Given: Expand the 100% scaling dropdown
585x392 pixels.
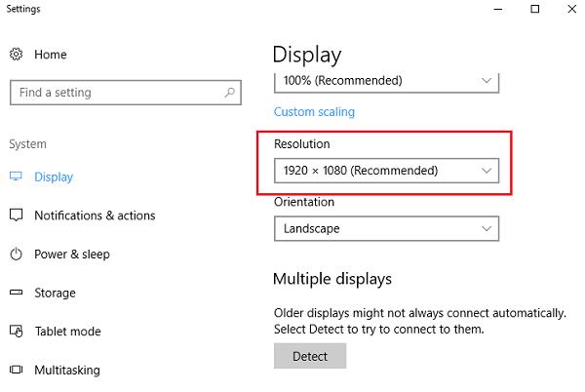Looking at the screenshot, I should coord(386,81).
